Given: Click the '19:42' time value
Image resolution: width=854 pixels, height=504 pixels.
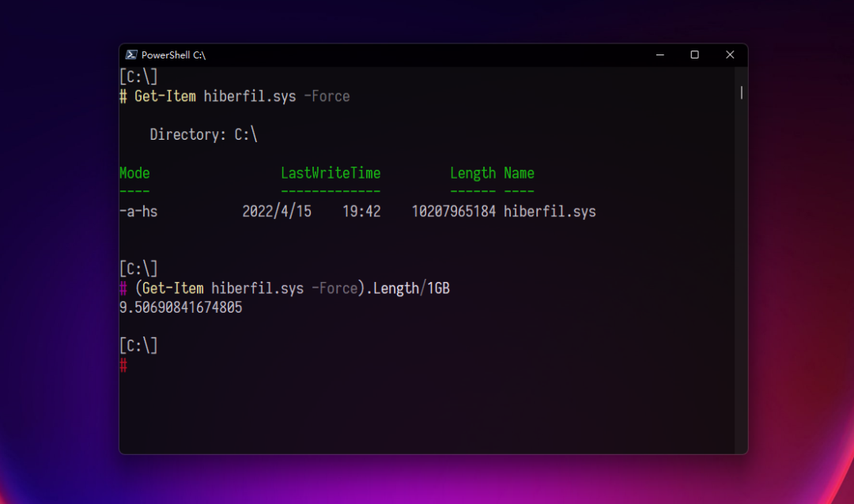Looking at the screenshot, I should coord(361,211).
